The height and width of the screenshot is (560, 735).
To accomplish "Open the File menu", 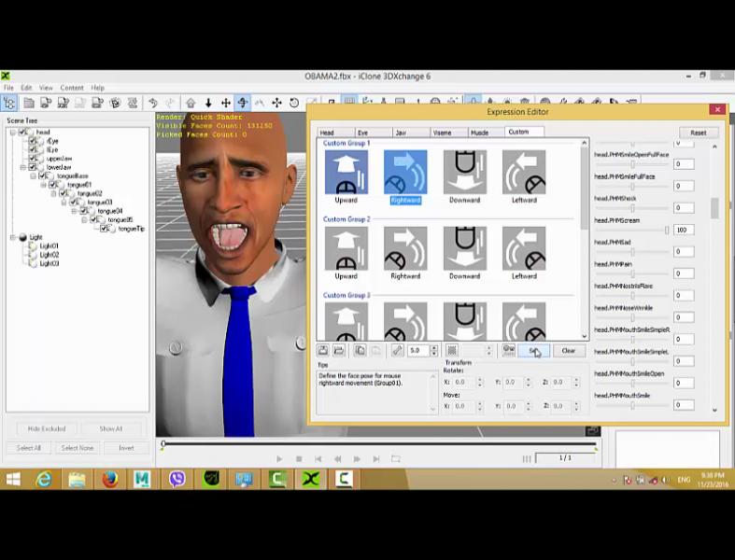I will [x=8, y=88].
